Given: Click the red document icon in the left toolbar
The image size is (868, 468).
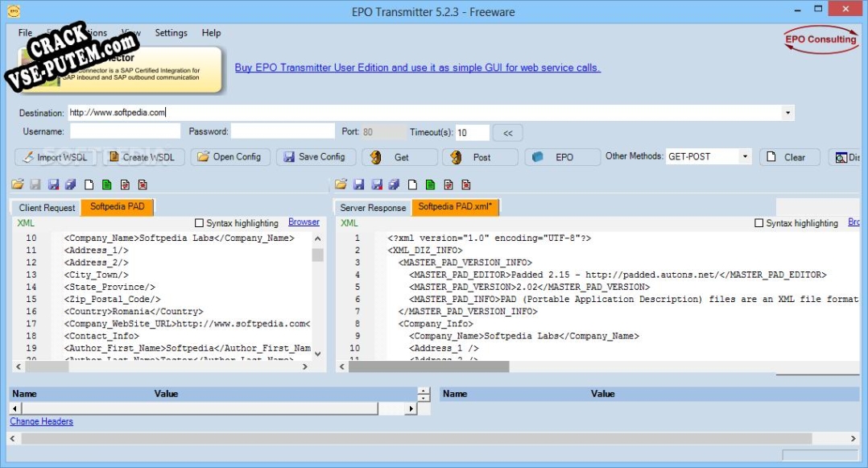Looking at the screenshot, I should coord(143,184).
